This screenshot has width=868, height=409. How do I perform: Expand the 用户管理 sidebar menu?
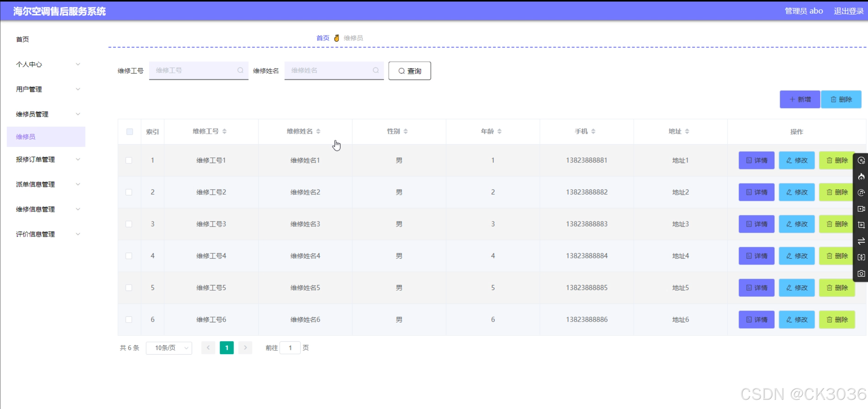(x=47, y=89)
